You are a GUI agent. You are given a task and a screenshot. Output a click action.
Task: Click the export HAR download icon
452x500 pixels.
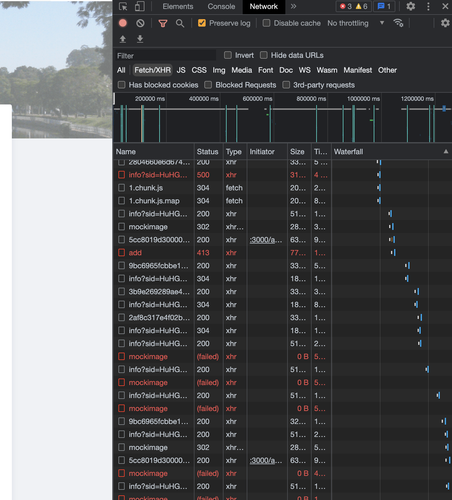[140, 39]
